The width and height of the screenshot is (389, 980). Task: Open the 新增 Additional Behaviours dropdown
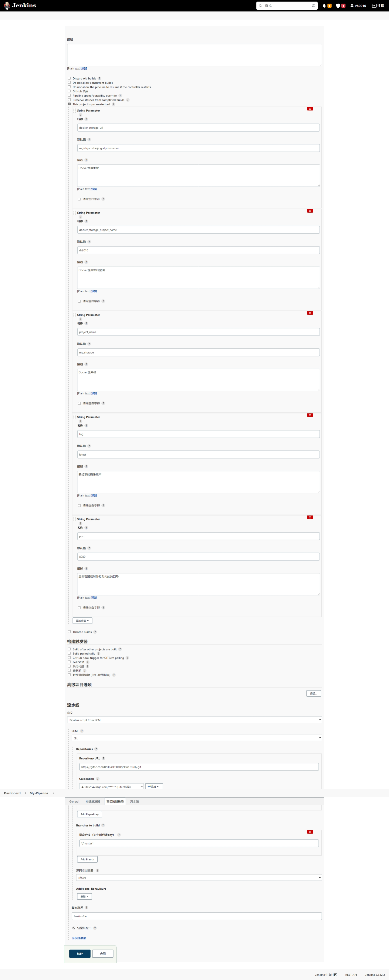84,897
